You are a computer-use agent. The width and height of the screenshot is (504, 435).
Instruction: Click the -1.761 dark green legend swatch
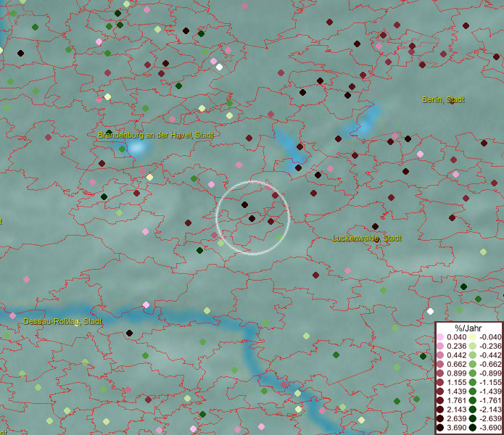pos(473,400)
